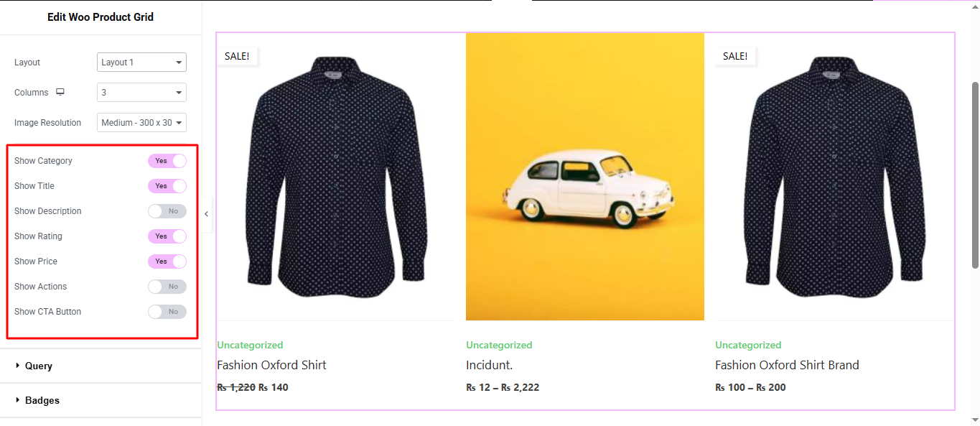This screenshot has height=426, width=980.
Task: Click the Badges section's triangle icon
Action: [18, 400]
